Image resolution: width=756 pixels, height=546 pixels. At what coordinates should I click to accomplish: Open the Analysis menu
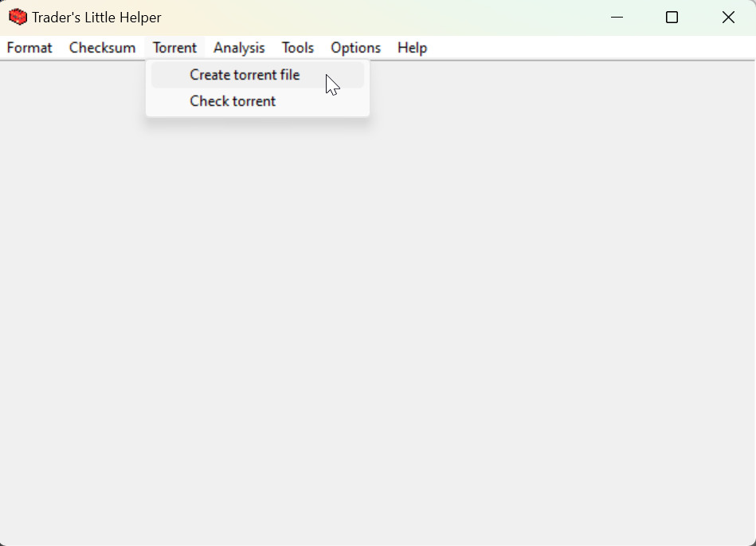(x=239, y=48)
